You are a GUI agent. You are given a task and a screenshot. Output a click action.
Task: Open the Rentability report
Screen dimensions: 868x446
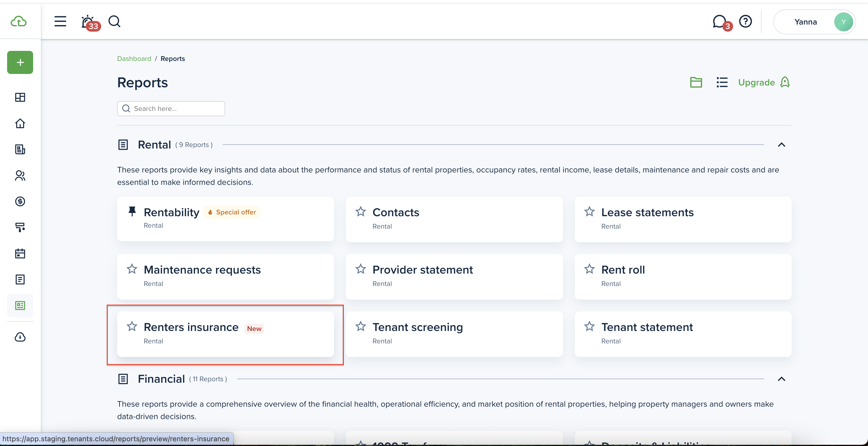225,219
